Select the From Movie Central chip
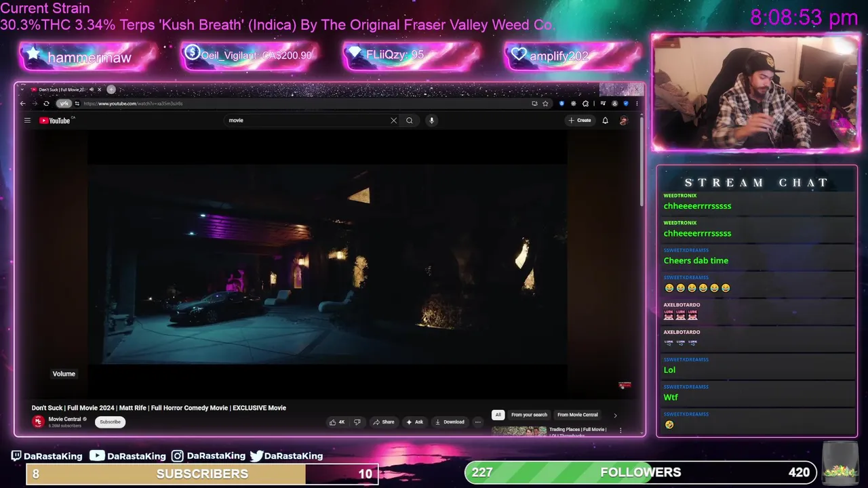Viewport: 868px width, 488px height. 578,415
